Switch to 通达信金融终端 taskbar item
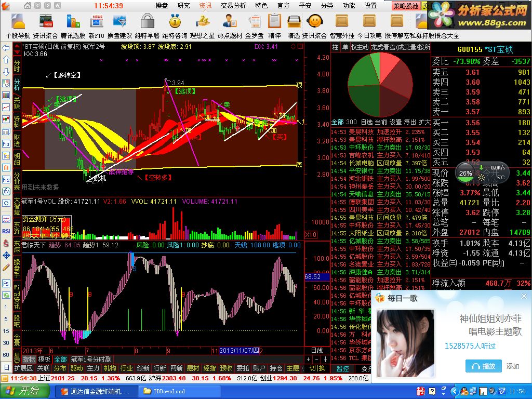This screenshot has height=399, width=532. (96, 391)
